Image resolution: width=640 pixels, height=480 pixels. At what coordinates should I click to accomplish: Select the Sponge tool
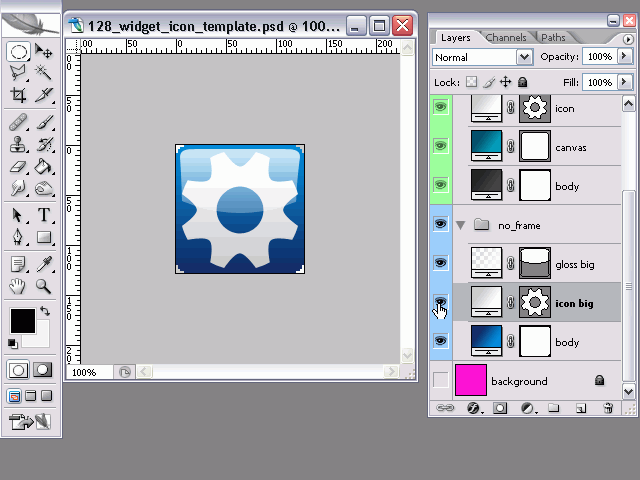(43, 188)
